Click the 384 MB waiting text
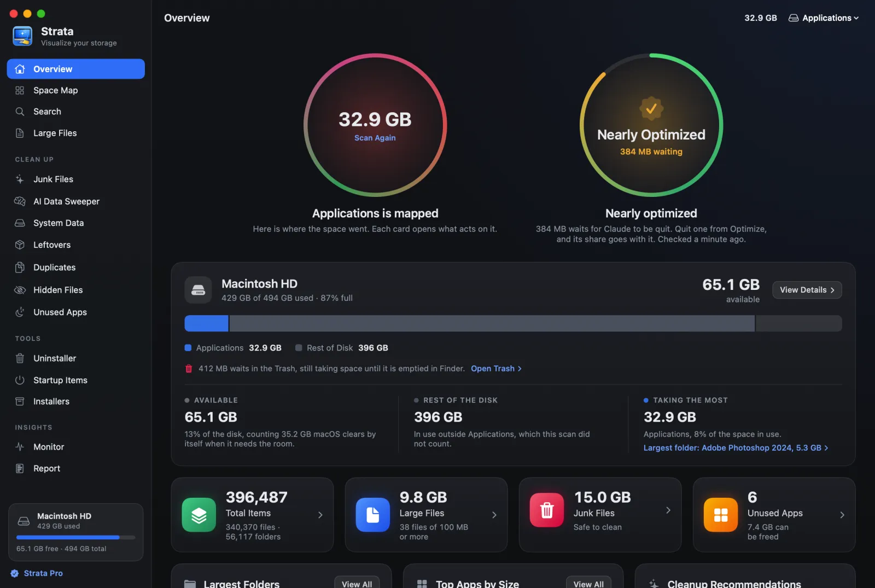Screen dimensions: 875x588 point(651,152)
